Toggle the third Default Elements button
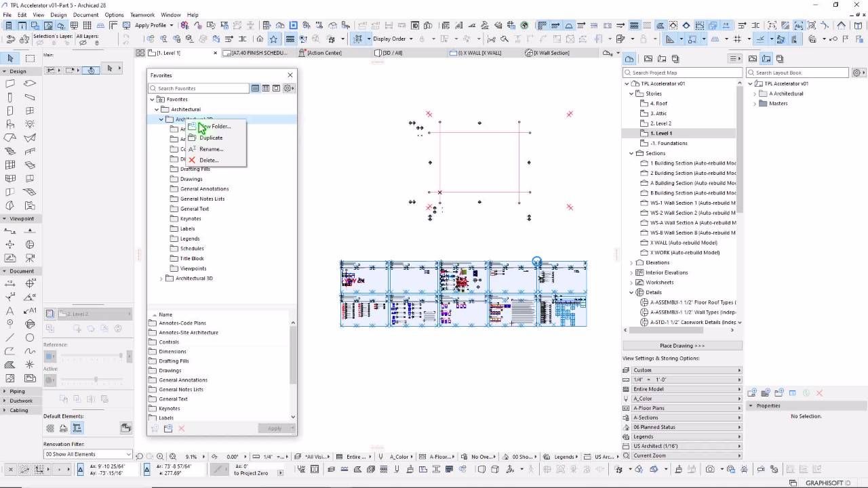This screenshot has height=488, width=868. (77, 428)
